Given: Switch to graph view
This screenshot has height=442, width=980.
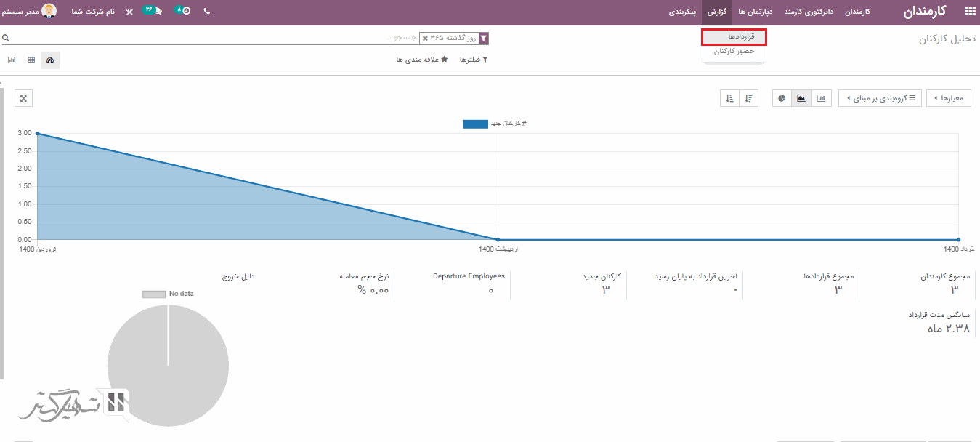Looking at the screenshot, I should click(x=12, y=60).
